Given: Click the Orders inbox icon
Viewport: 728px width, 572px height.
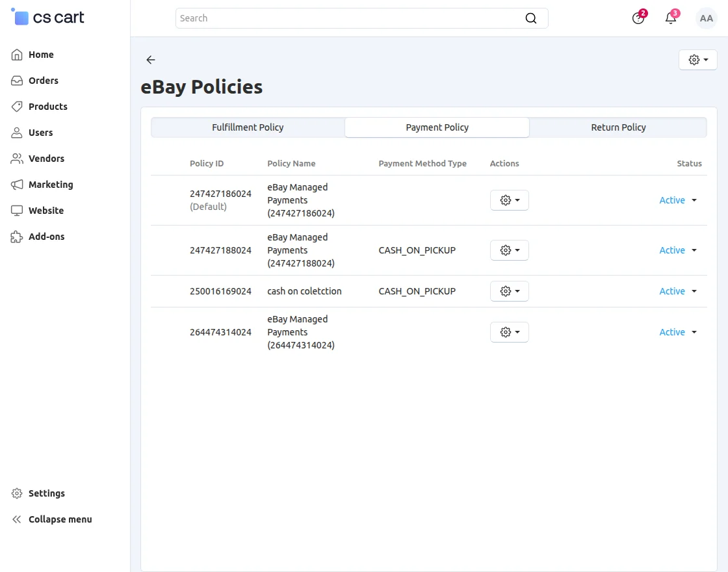Looking at the screenshot, I should [17, 81].
